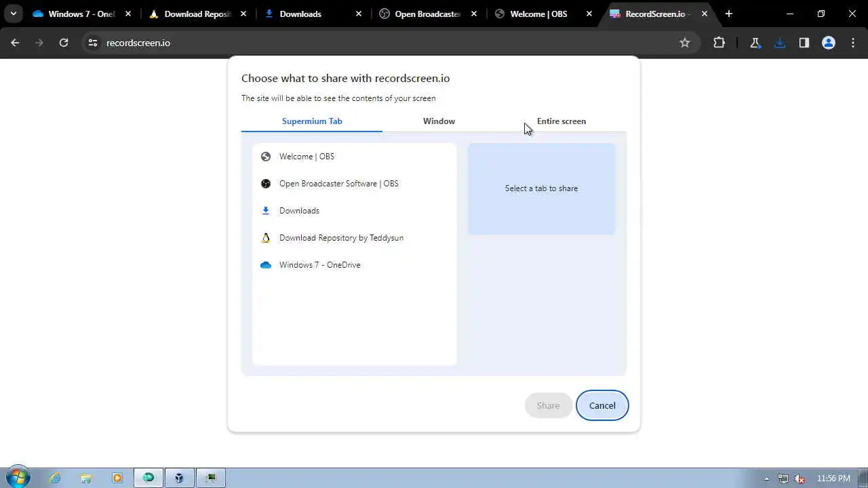Close the Download Repository browser tab
This screenshot has height=488, width=868.
pos(243,14)
